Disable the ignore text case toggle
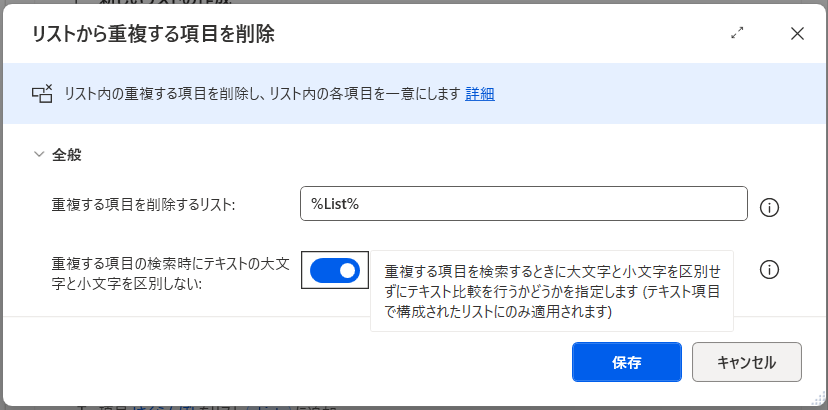The height and width of the screenshot is (410, 828). 334,270
